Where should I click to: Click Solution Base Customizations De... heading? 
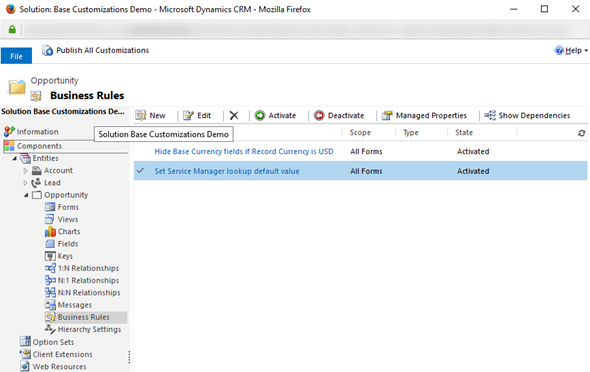(x=63, y=111)
